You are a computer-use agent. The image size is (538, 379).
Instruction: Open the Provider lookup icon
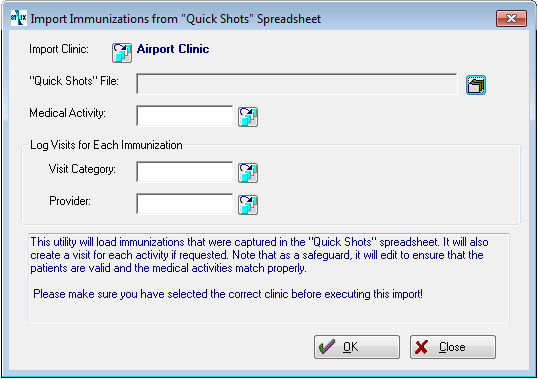coord(248,205)
